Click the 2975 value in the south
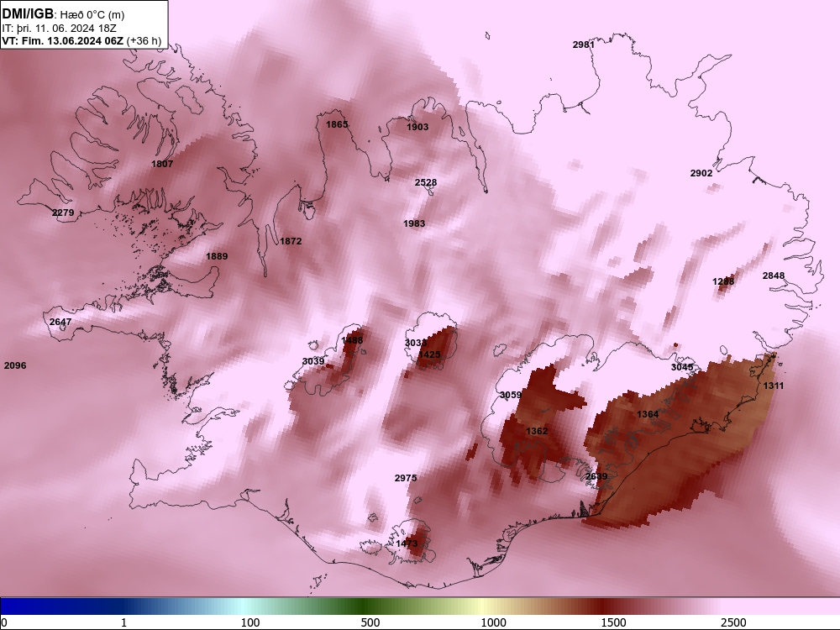840x630 pixels. (x=406, y=479)
